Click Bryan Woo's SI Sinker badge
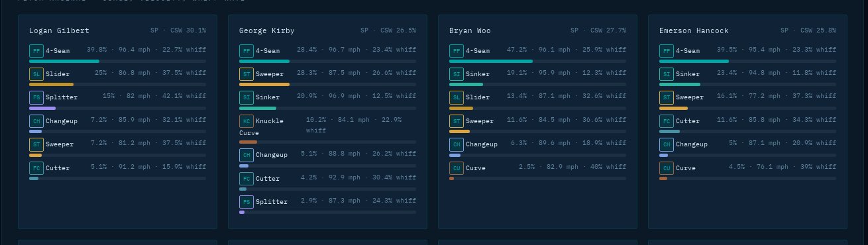The image size is (868, 245). pyautogui.click(x=456, y=74)
